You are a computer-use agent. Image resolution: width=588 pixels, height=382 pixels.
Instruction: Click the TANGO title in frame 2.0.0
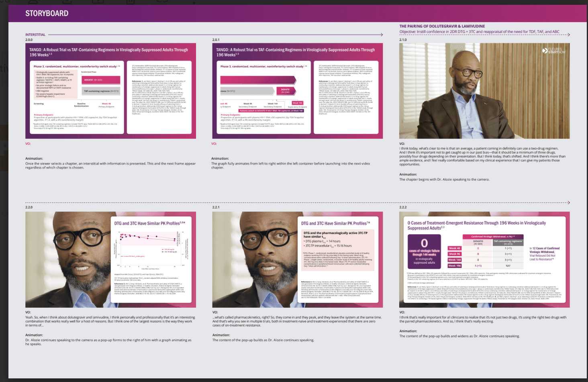pyautogui.click(x=108, y=52)
